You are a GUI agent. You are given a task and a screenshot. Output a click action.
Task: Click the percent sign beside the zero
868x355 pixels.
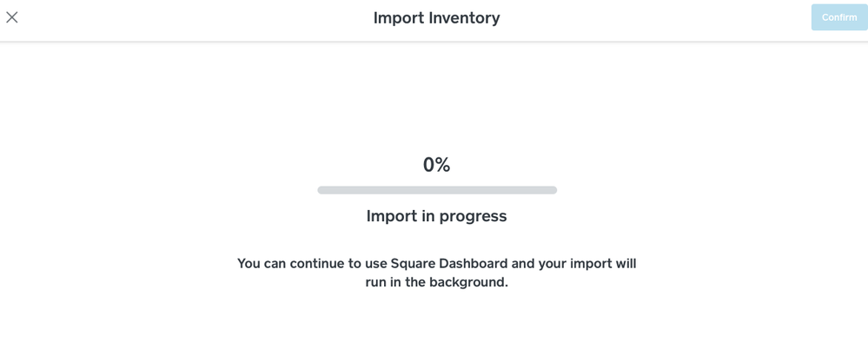[x=443, y=165]
